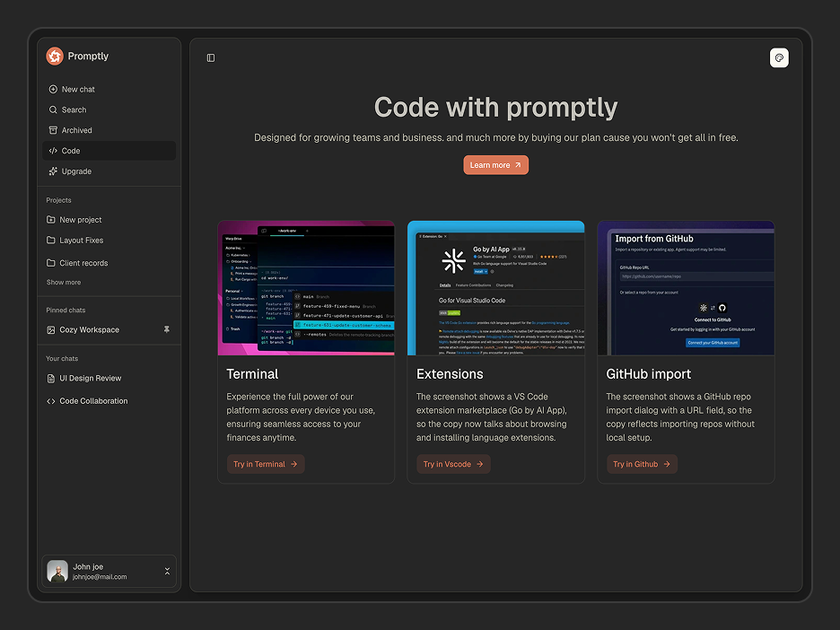Click the Projects section label
The height and width of the screenshot is (630, 840).
[58, 200]
